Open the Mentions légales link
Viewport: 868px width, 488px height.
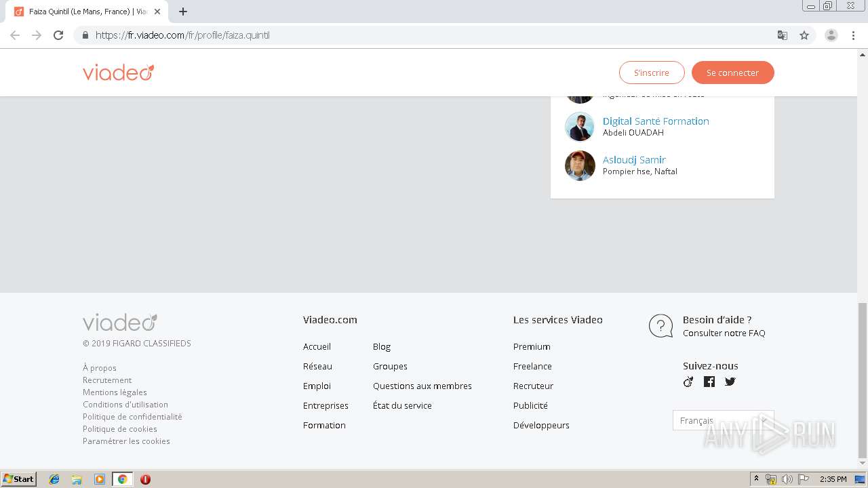(115, 392)
